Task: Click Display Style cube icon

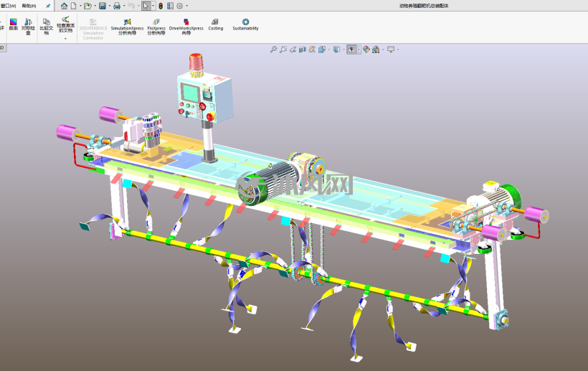Action: pyautogui.click(x=337, y=49)
